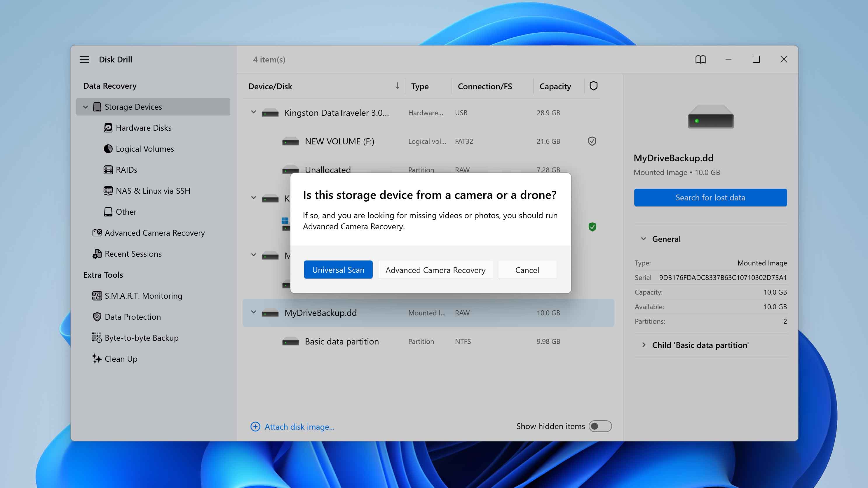868x488 pixels.
Task: Collapse the Kingston DataTraveler device tree
Action: pyautogui.click(x=253, y=113)
